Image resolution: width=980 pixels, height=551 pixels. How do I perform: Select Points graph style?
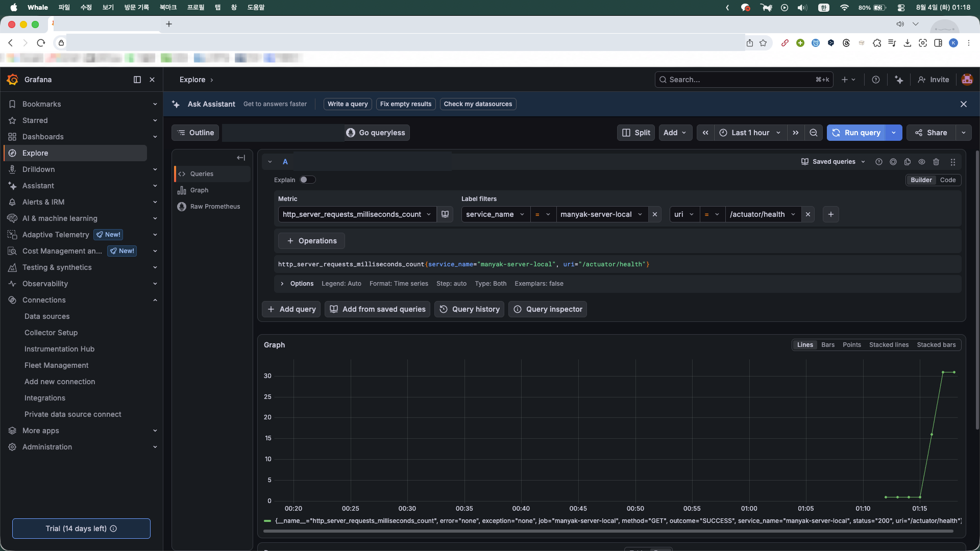coord(852,345)
